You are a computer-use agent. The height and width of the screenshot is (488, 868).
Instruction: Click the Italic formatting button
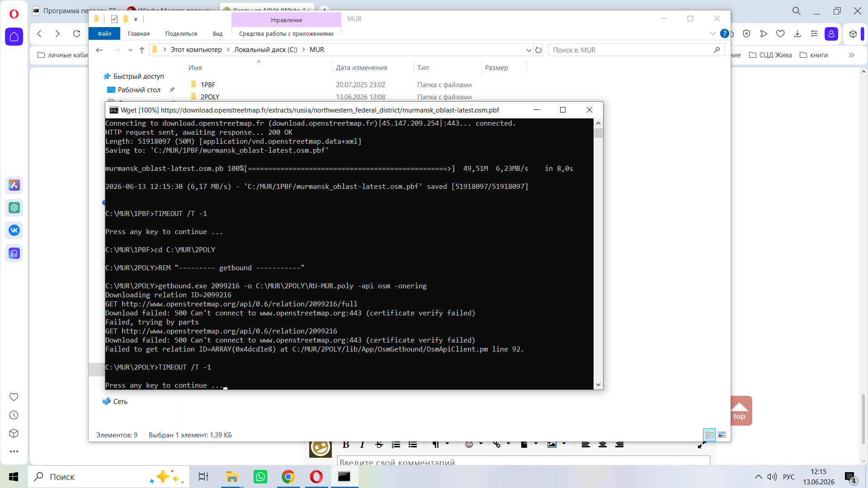[x=362, y=445]
